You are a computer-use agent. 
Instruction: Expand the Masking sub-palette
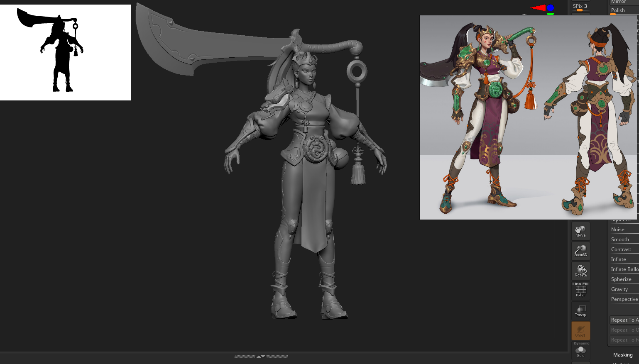tap(623, 355)
